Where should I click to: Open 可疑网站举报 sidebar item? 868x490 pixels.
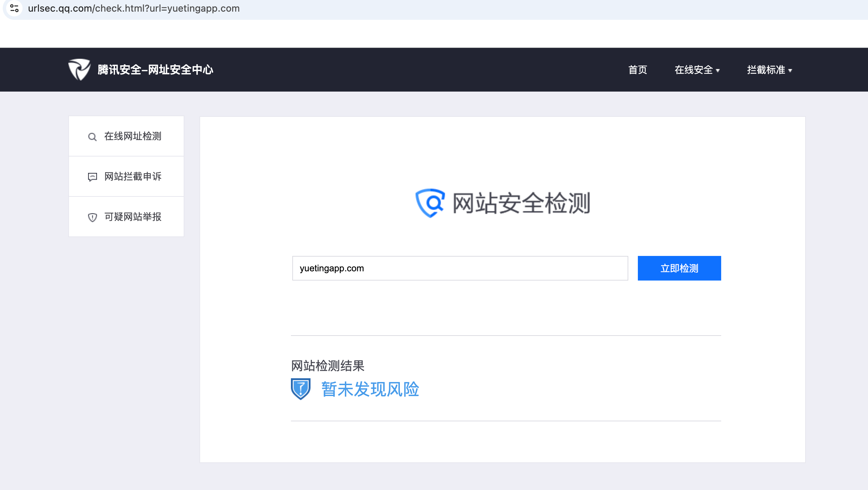133,217
